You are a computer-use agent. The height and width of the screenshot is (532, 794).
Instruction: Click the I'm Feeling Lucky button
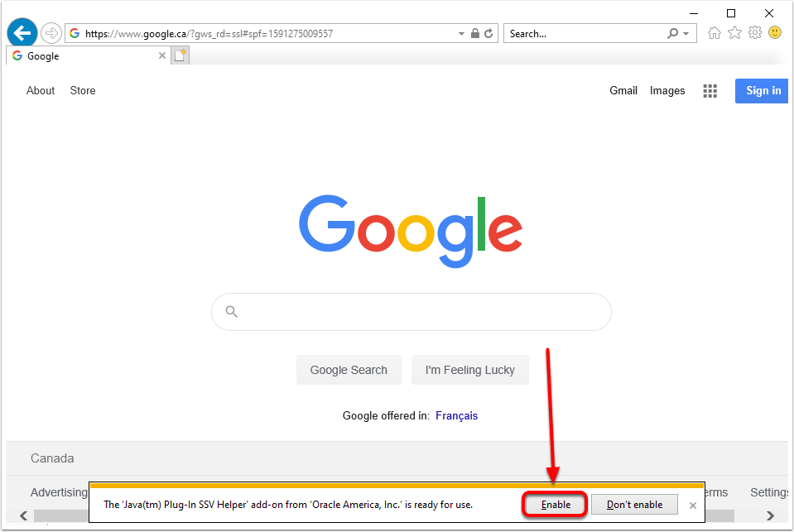coord(470,370)
